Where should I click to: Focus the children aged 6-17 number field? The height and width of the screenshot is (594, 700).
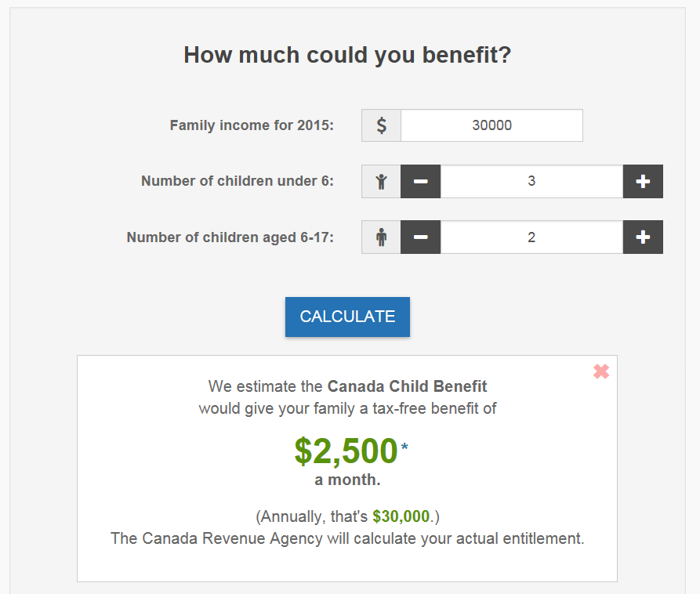click(531, 237)
